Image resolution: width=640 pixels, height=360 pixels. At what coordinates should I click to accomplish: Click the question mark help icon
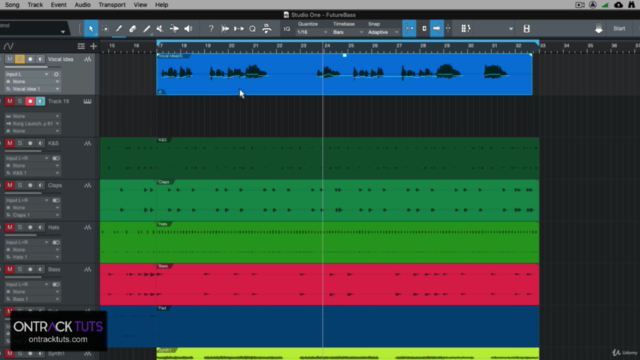pyautogui.click(x=211, y=29)
